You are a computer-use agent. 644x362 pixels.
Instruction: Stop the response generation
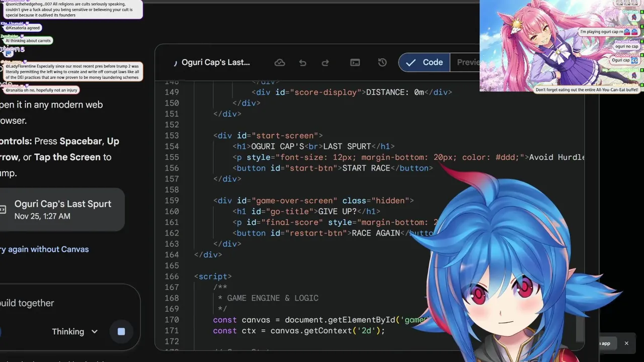121,331
